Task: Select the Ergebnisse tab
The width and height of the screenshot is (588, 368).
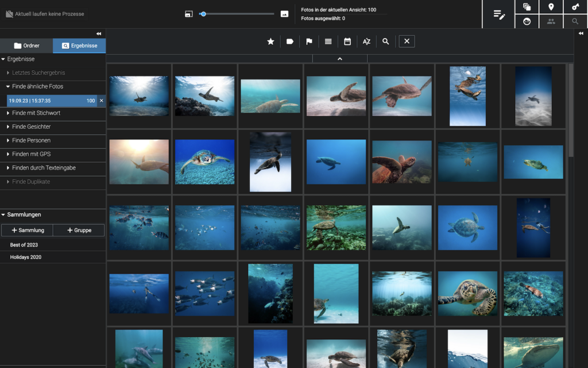Action: pyautogui.click(x=79, y=46)
